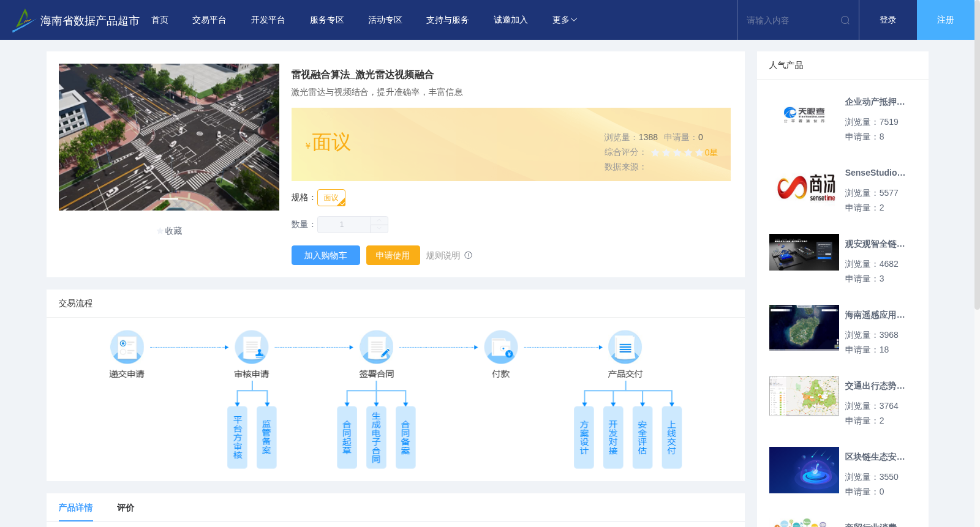The width and height of the screenshot is (980, 527).
Task: Click the 天眼查 product logo
Action: [804, 115]
